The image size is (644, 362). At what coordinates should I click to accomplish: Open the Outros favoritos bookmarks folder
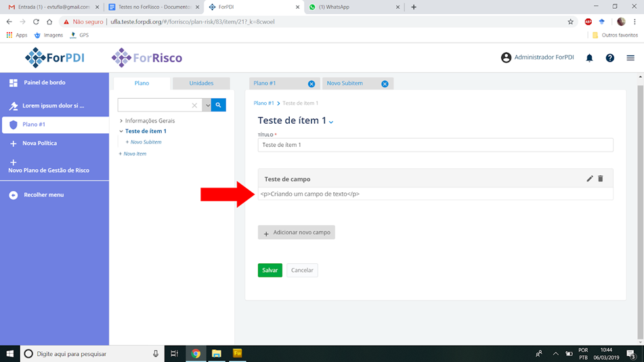click(x=615, y=35)
